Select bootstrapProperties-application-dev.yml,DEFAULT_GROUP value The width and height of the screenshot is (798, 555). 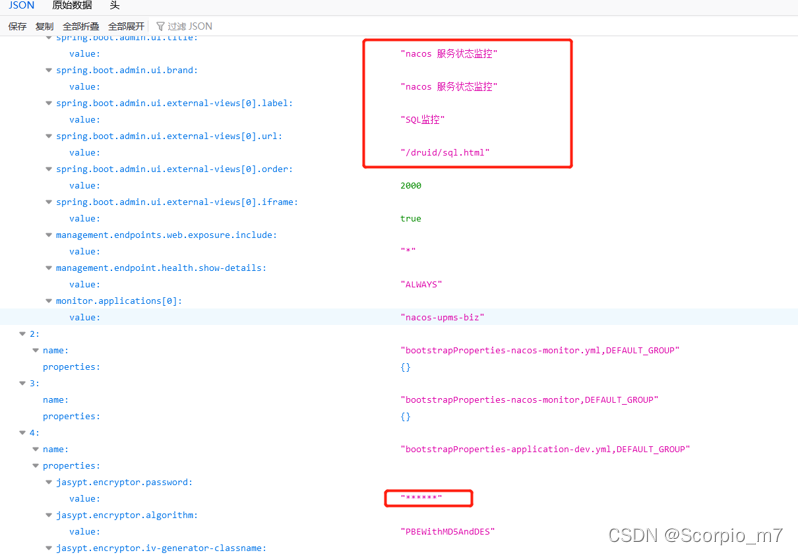click(x=545, y=449)
